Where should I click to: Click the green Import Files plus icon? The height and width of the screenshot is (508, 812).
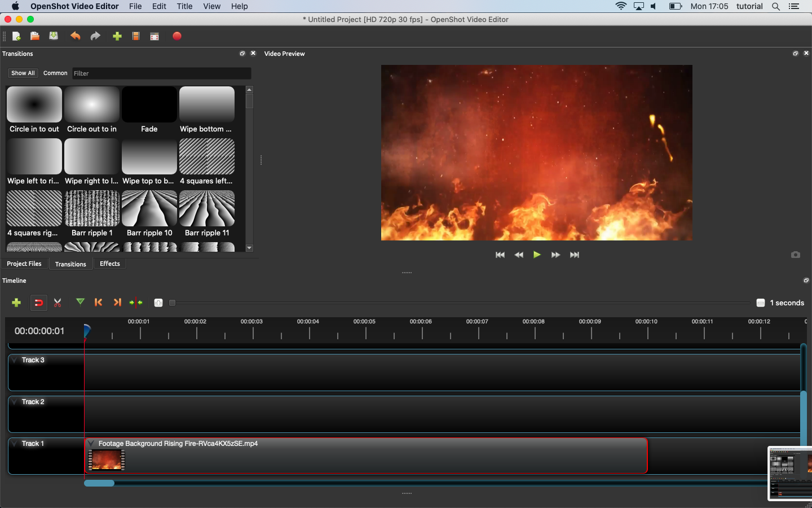[117, 36]
